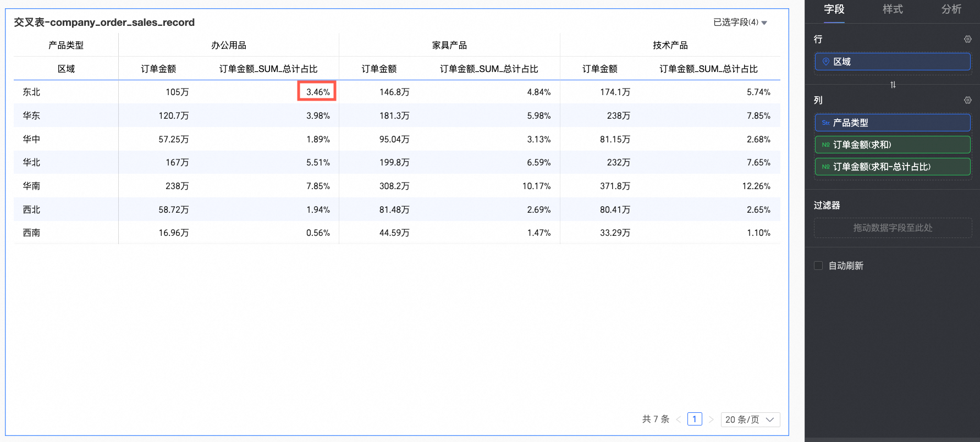Click the № icon on 订单金额(求和-总计占比)
980x442 pixels.
pos(825,167)
